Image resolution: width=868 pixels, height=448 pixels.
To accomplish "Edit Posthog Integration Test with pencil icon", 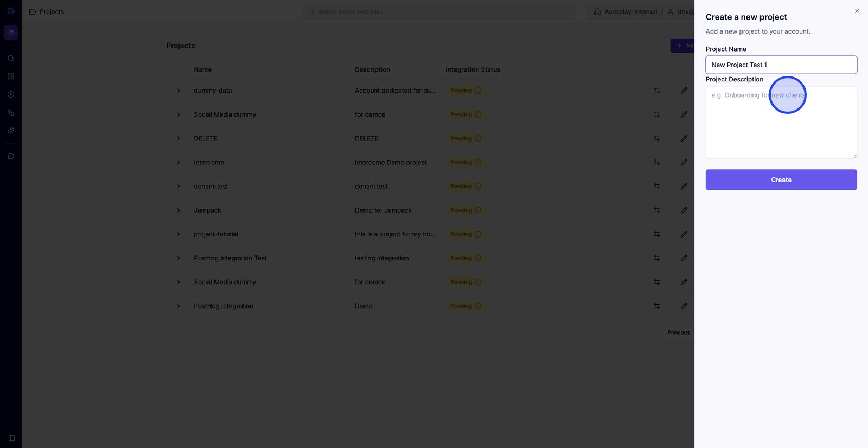I will coord(684,258).
